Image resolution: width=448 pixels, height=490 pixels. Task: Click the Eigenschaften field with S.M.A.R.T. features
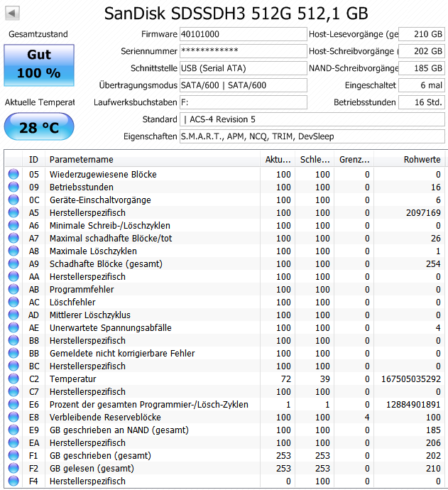[312, 136]
